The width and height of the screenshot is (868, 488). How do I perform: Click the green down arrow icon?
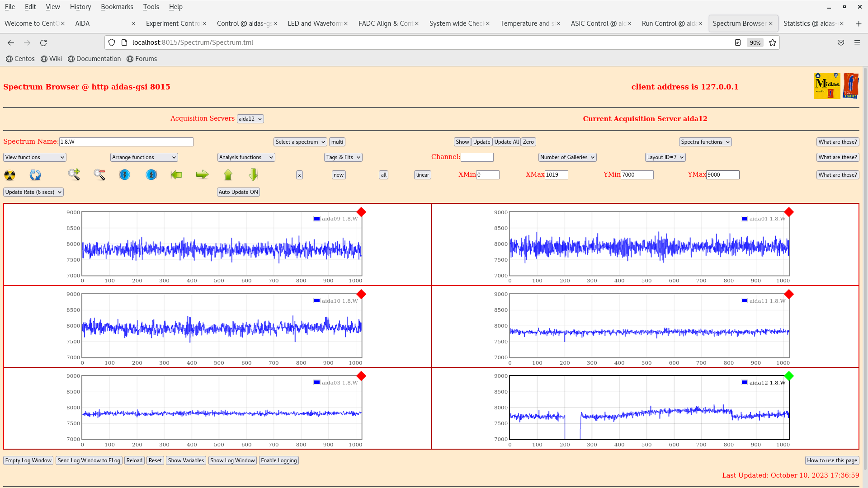pos(253,175)
